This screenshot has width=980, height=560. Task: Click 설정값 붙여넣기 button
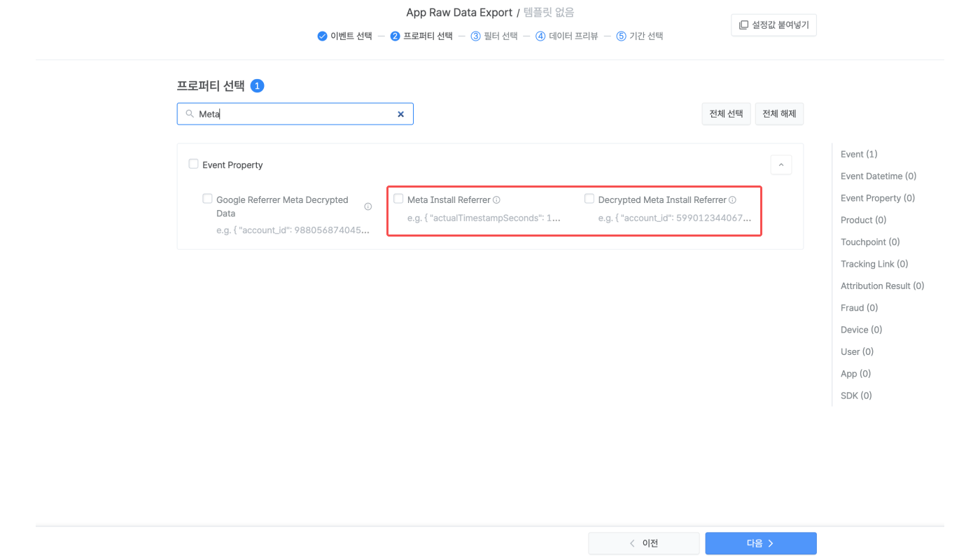773,25
